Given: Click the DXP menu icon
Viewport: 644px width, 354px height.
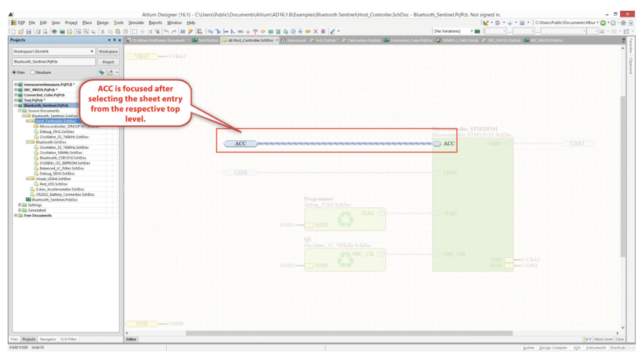Looking at the screenshot, I should (14, 23).
